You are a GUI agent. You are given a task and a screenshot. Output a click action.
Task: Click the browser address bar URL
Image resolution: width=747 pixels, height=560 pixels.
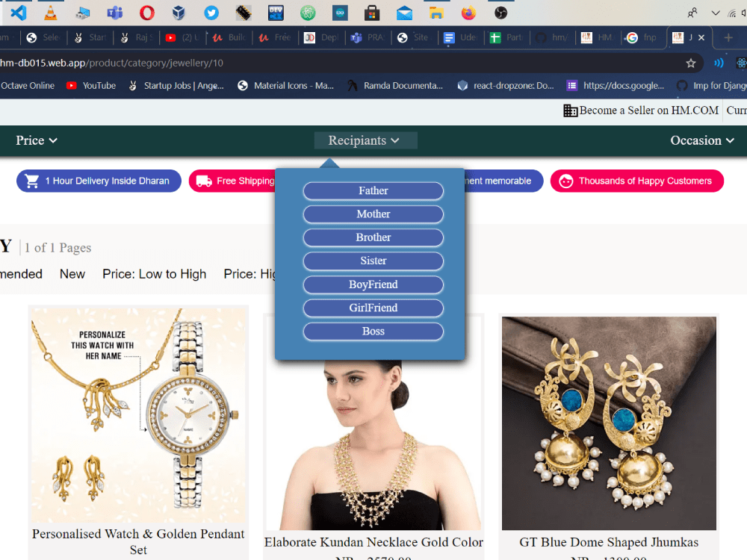pyautogui.click(x=111, y=63)
